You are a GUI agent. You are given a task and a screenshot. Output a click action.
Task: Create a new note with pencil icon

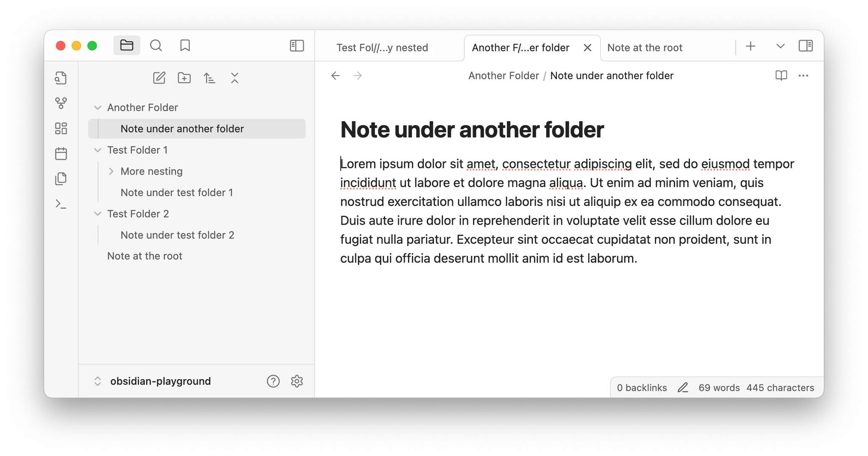[x=159, y=78]
